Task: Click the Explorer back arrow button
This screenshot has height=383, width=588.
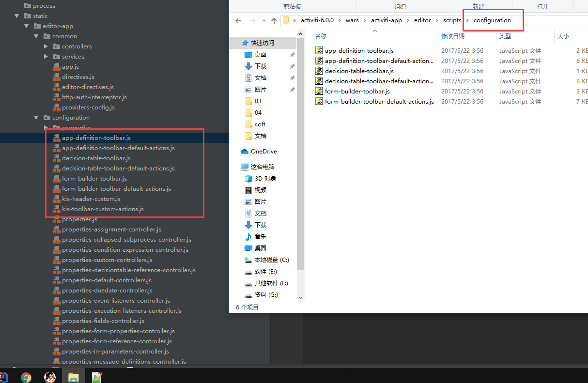Action: pyautogui.click(x=238, y=20)
